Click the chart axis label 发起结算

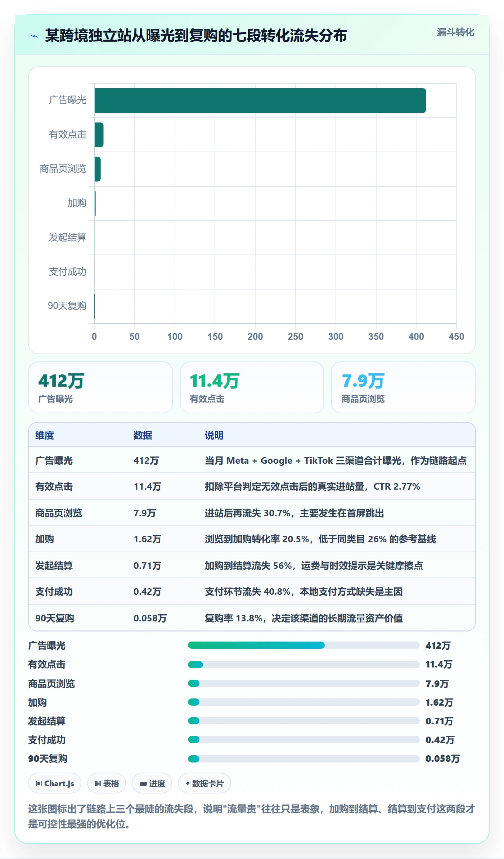tap(68, 237)
